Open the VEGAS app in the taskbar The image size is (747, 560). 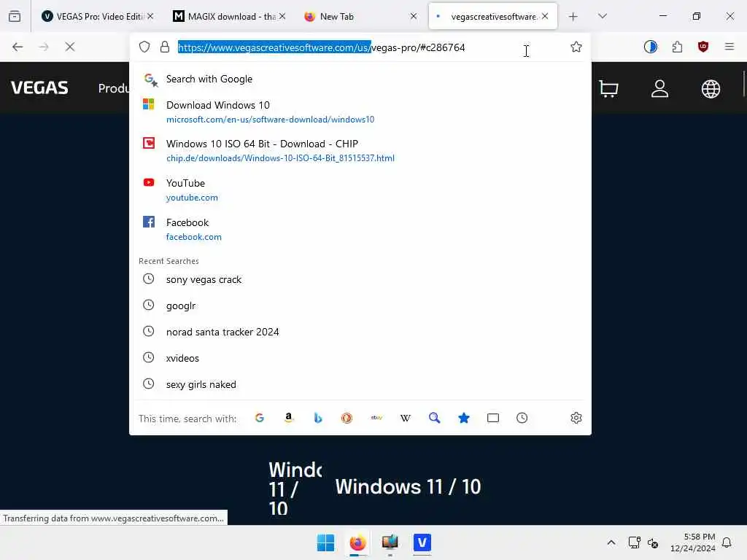pos(422,542)
